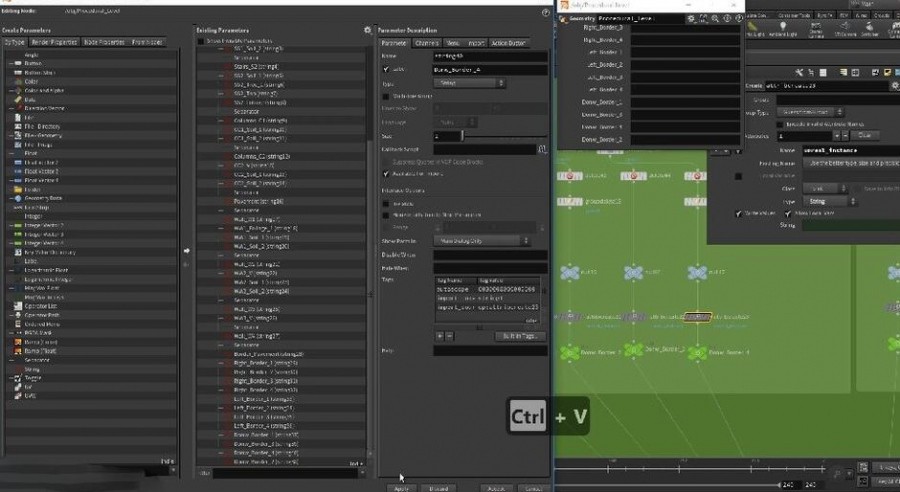Click the magnifier icon in the Geometry panel
This screenshot has width=900, height=492.
[x=715, y=19]
